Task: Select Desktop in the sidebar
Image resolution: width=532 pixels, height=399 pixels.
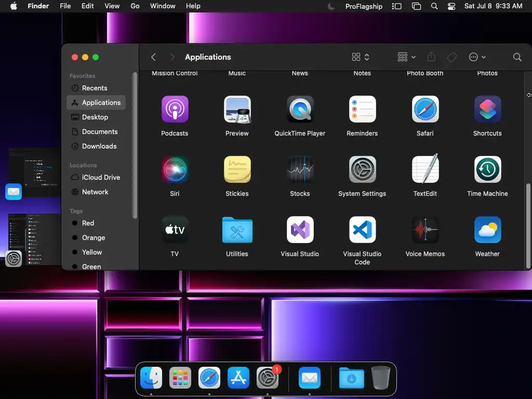Action: (x=96, y=117)
